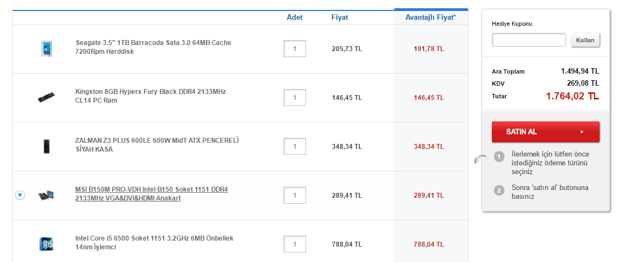
Task: Click the MSI motherboard product image
Action: coord(46,195)
